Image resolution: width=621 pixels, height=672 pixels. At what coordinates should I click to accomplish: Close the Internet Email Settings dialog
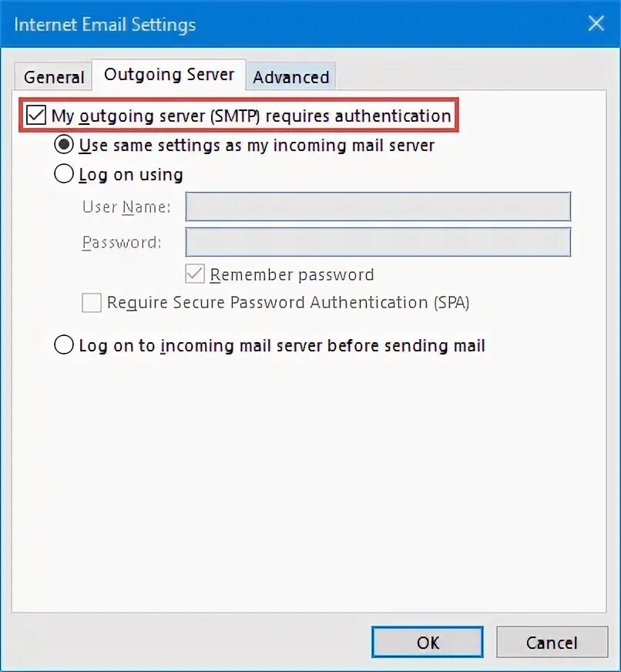(596, 24)
